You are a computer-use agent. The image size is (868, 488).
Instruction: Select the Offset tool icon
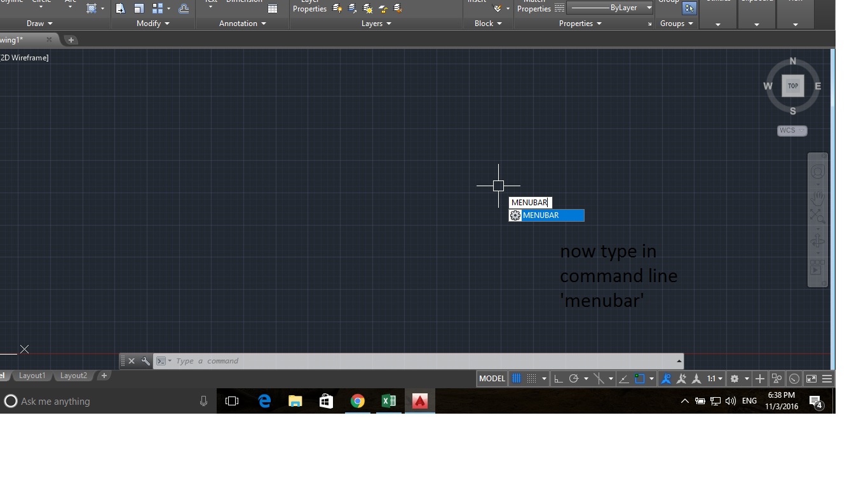(x=184, y=8)
